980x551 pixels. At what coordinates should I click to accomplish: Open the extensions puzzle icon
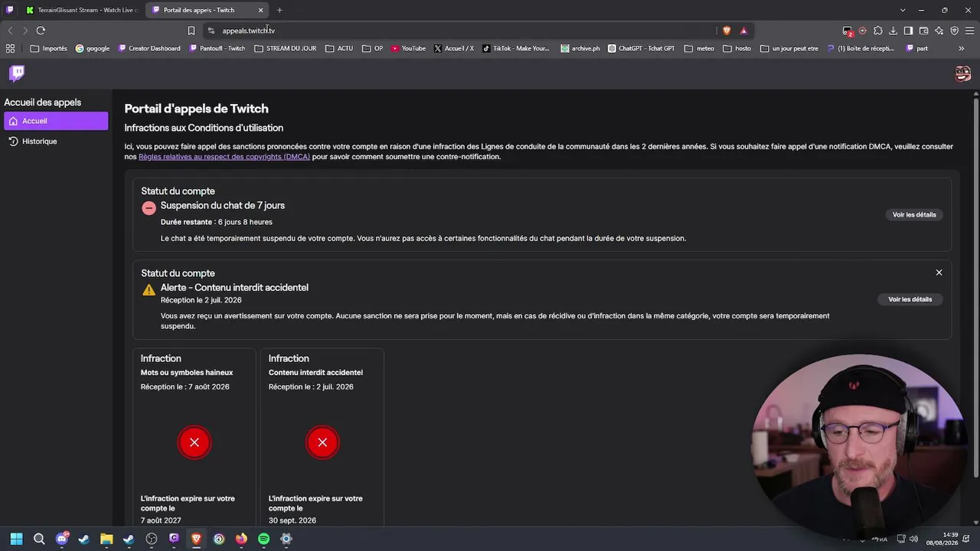point(877,31)
